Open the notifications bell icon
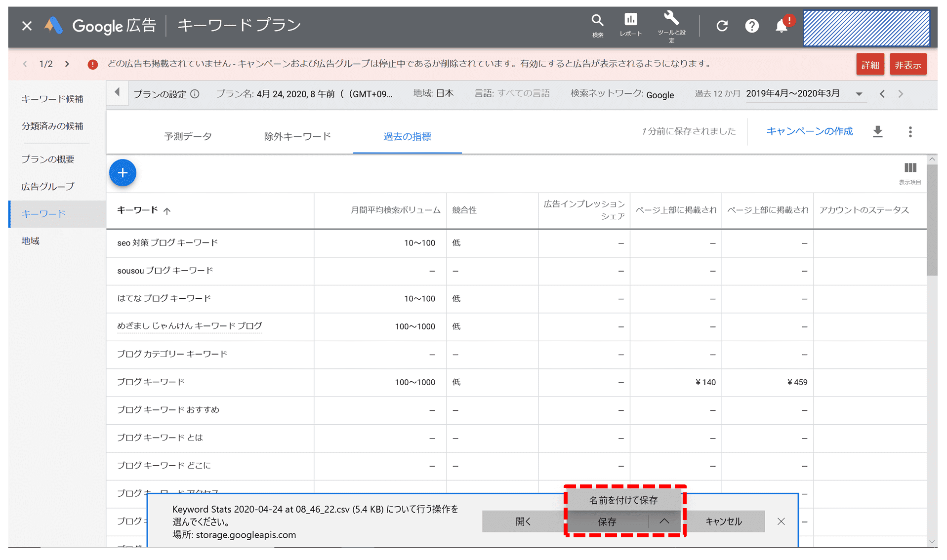Screen dimensions: 947x560 pyautogui.click(x=782, y=26)
